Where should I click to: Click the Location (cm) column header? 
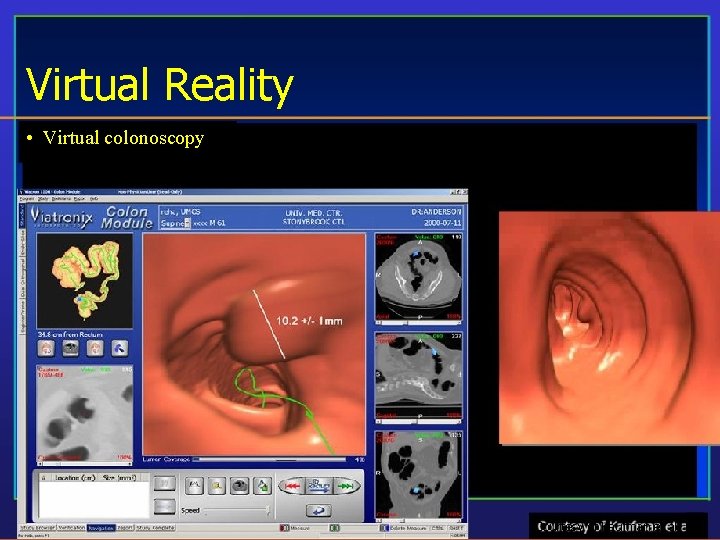click(75, 478)
